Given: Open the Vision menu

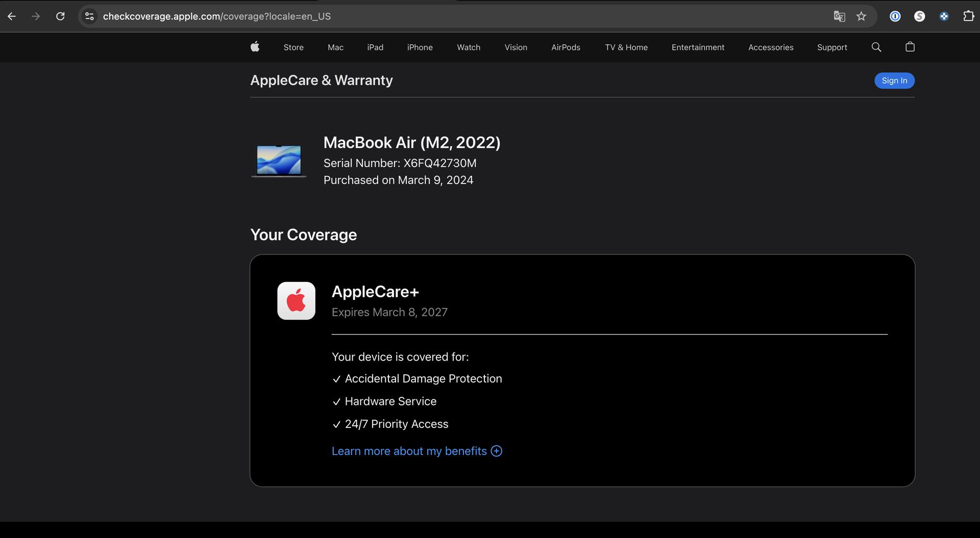Looking at the screenshot, I should [516, 47].
